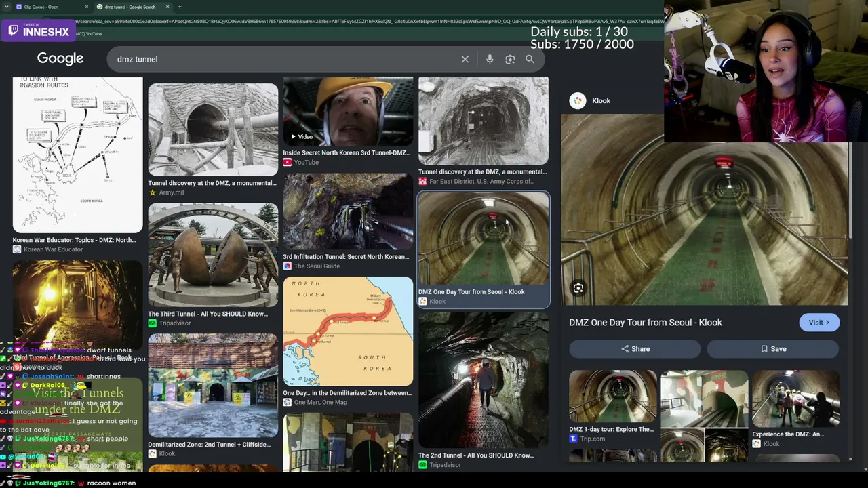Click the YouTube favicon under the video result
The height and width of the screenshot is (488, 868).
click(288, 162)
